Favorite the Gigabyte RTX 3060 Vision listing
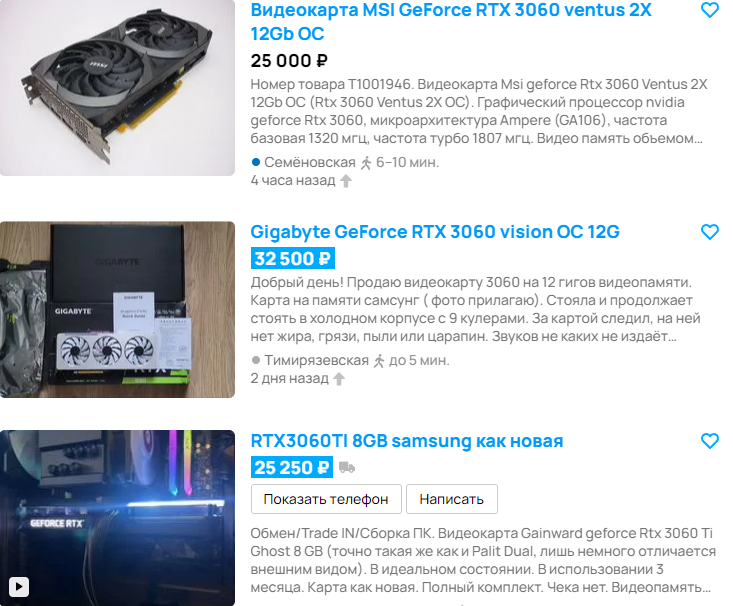The width and height of the screenshot is (733, 606). [x=710, y=231]
